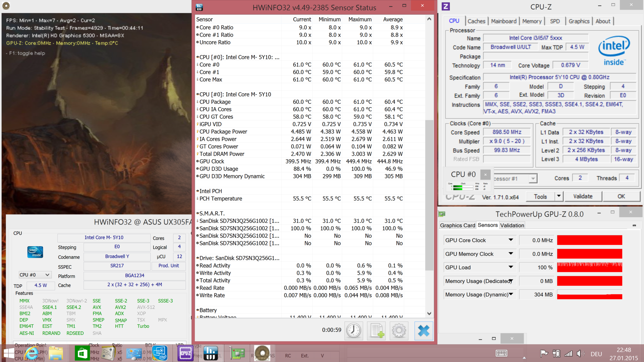644x362 pixels.
Task: Launch Internet Explorer from taskbar
Action: 31,353
